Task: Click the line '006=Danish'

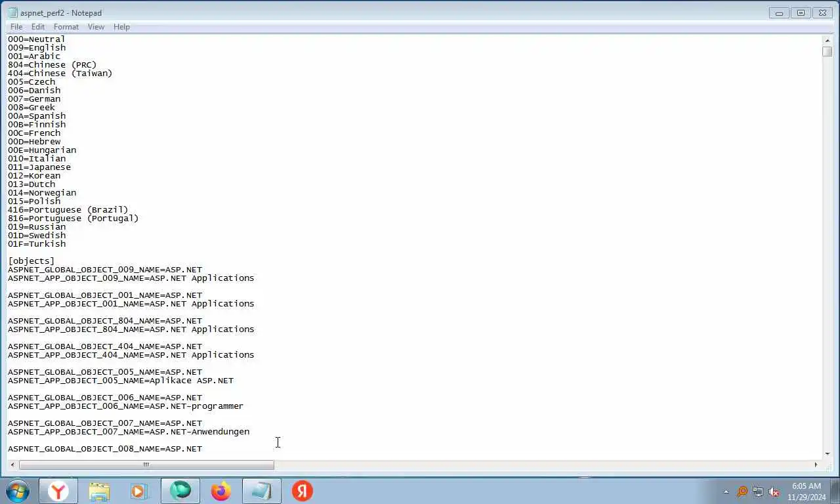Action: pyautogui.click(x=34, y=91)
